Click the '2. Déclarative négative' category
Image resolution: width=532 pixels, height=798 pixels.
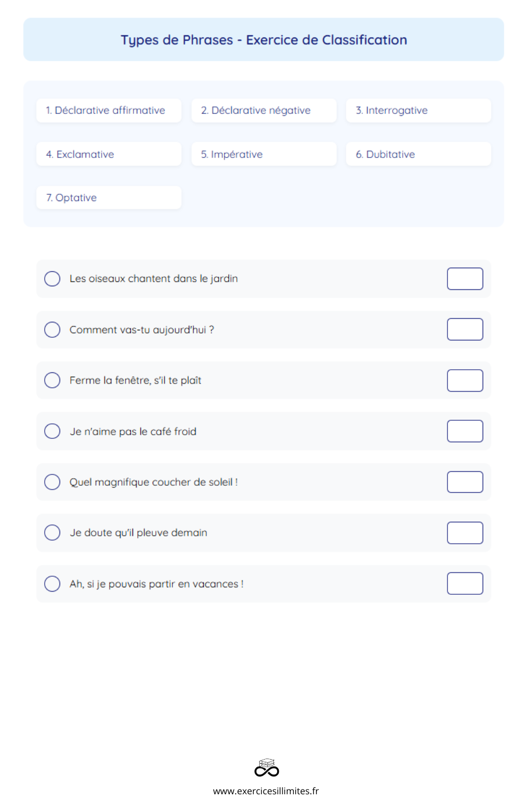pos(264,111)
